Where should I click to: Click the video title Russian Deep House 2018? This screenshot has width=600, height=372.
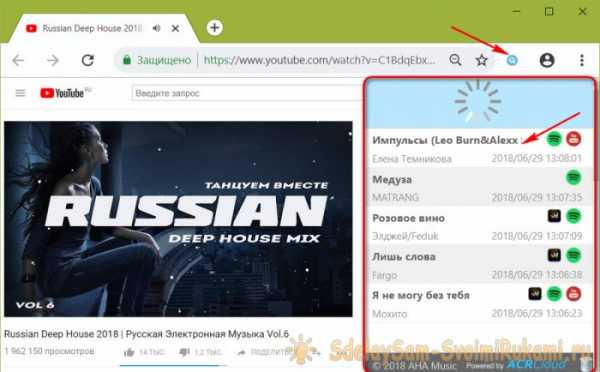(146, 334)
